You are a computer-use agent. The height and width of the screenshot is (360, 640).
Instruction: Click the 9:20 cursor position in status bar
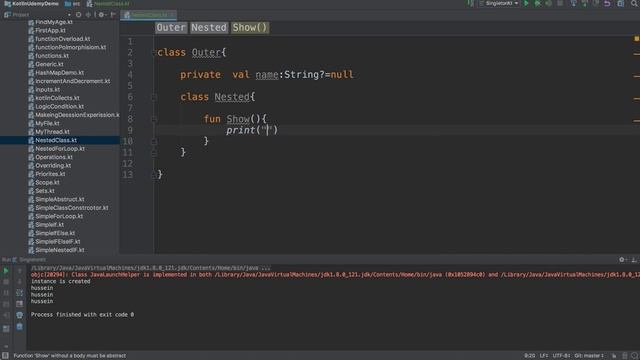click(529, 356)
